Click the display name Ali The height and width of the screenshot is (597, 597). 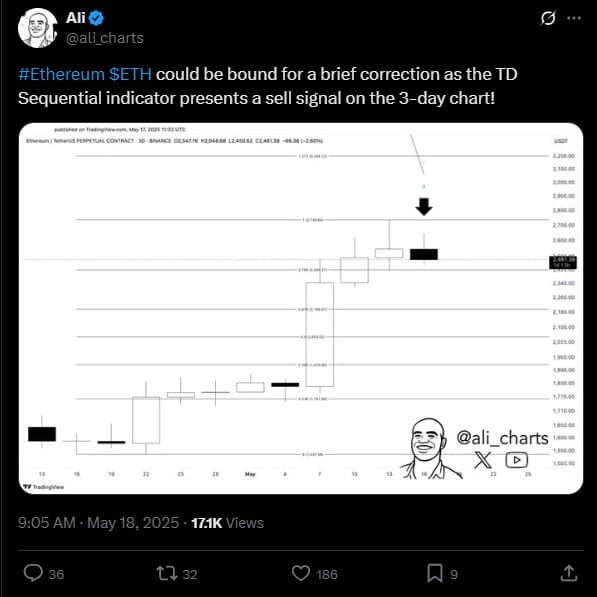(75, 18)
